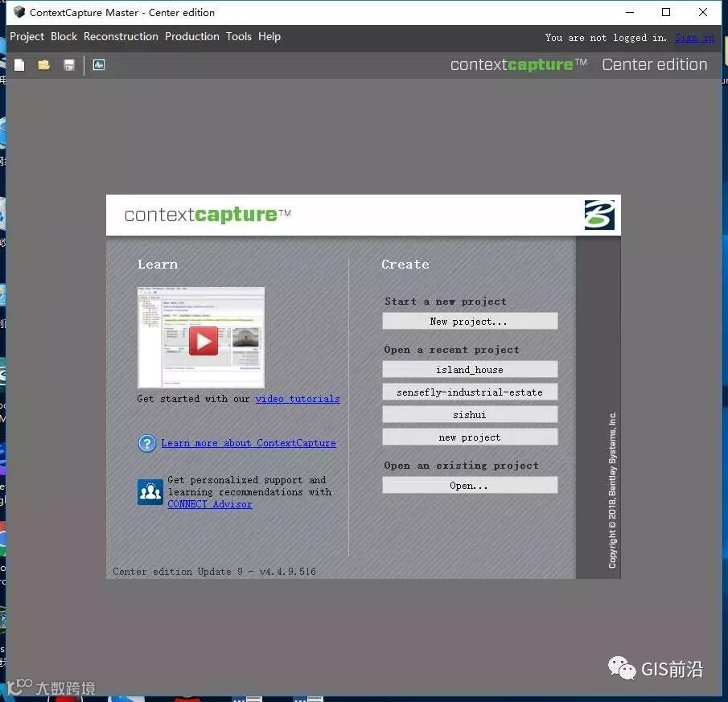Click the CONNECT Advisor people icon
Image resolution: width=728 pixels, height=702 pixels.
pos(150,492)
